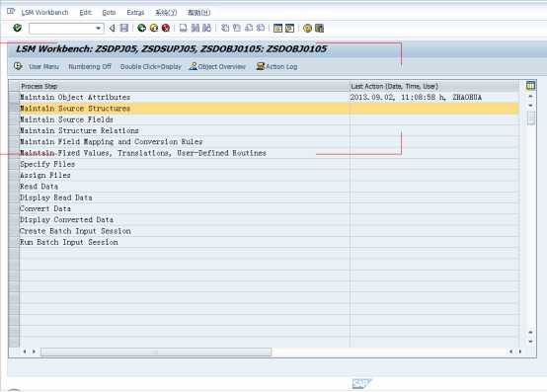Collapse the command field with triangle icon

112,28
